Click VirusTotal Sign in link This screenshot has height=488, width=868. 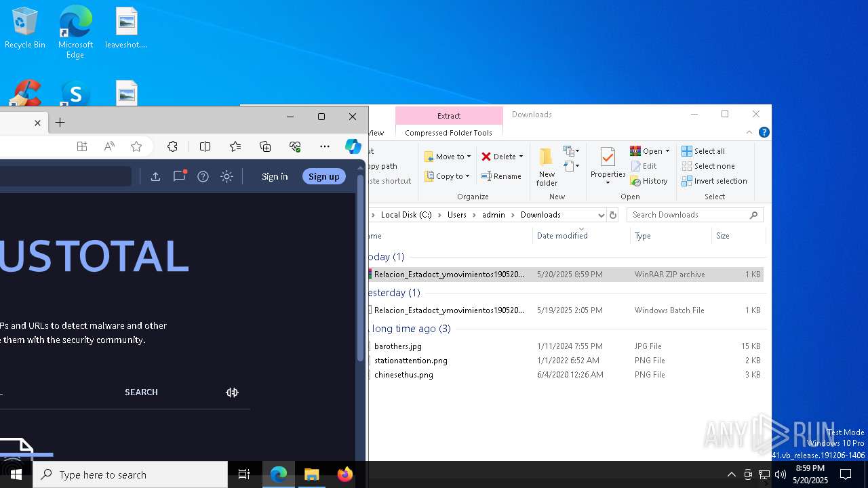[x=275, y=176]
